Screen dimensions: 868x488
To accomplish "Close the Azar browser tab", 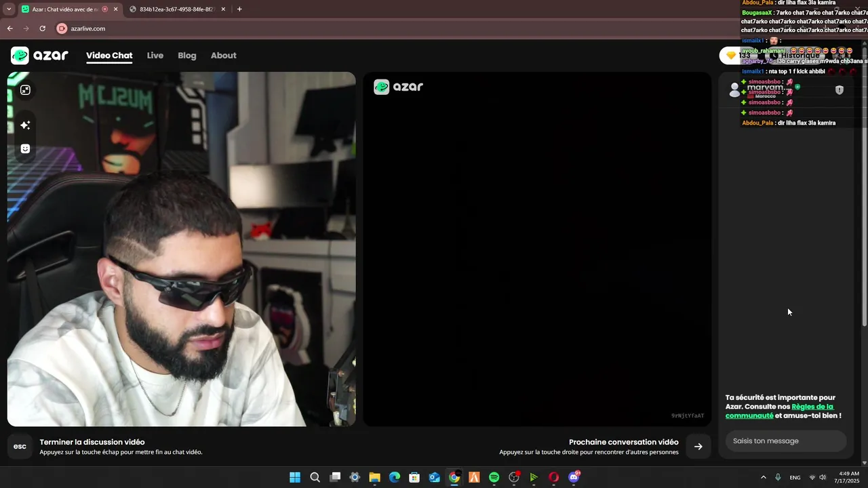I will 115,9.
